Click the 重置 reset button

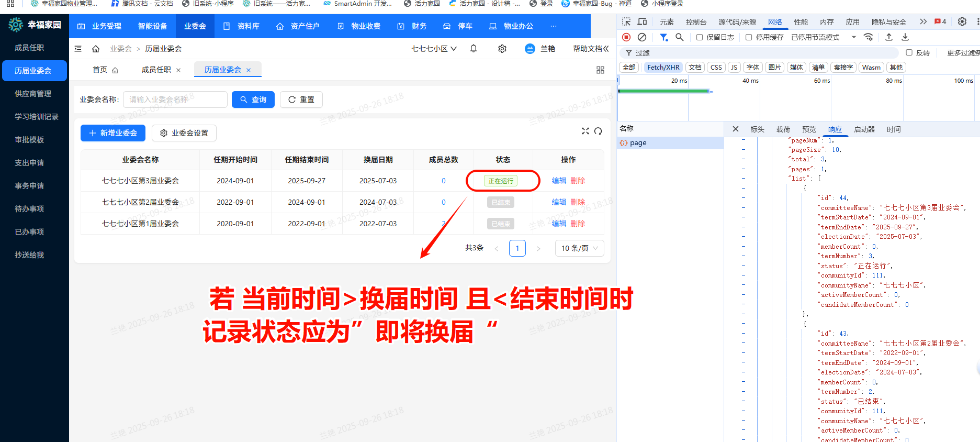[x=301, y=100]
